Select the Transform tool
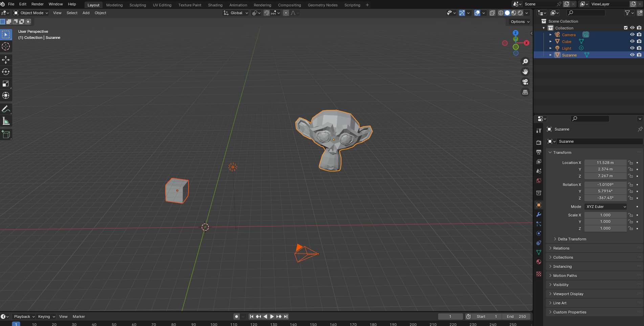 pos(6,95)
